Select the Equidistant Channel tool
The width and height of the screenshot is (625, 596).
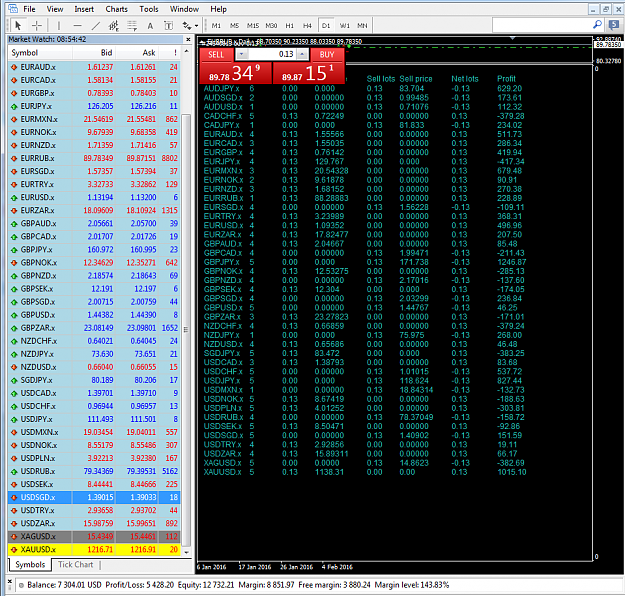[x=114, y=26]
